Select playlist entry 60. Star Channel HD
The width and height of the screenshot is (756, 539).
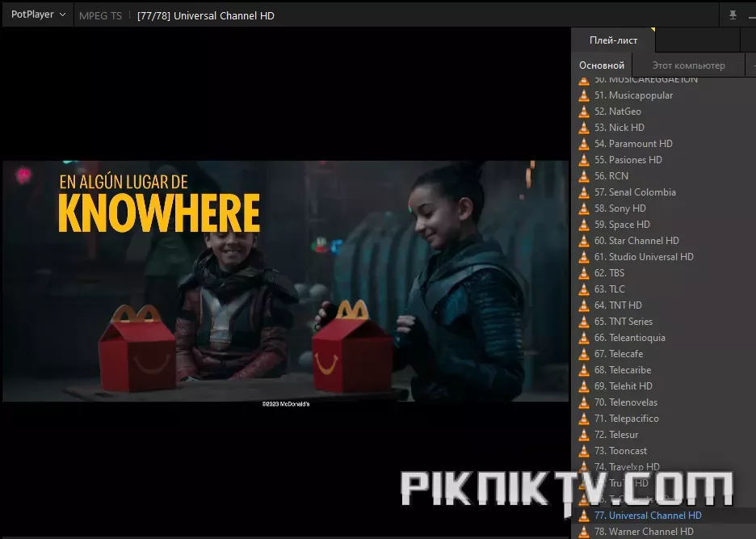663,241
